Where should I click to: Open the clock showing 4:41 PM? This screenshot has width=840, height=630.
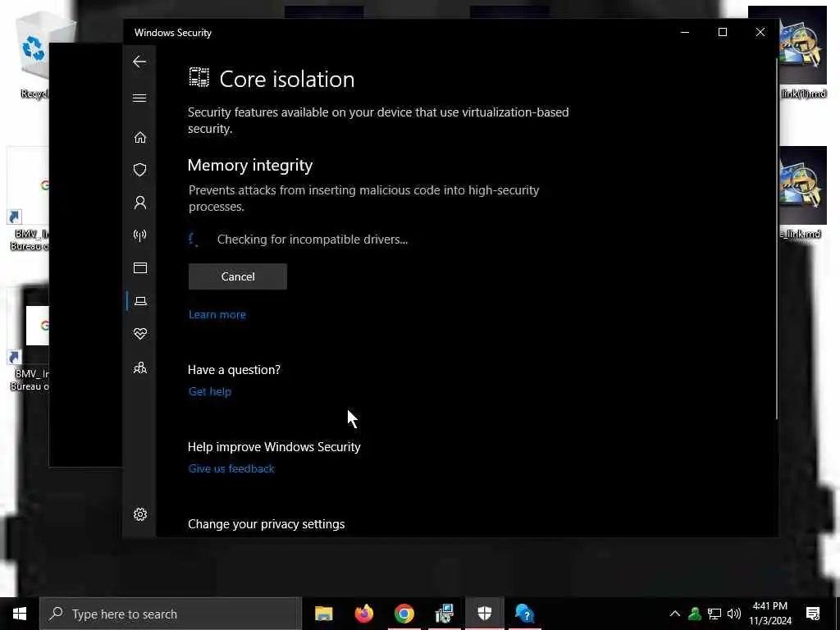769,614
